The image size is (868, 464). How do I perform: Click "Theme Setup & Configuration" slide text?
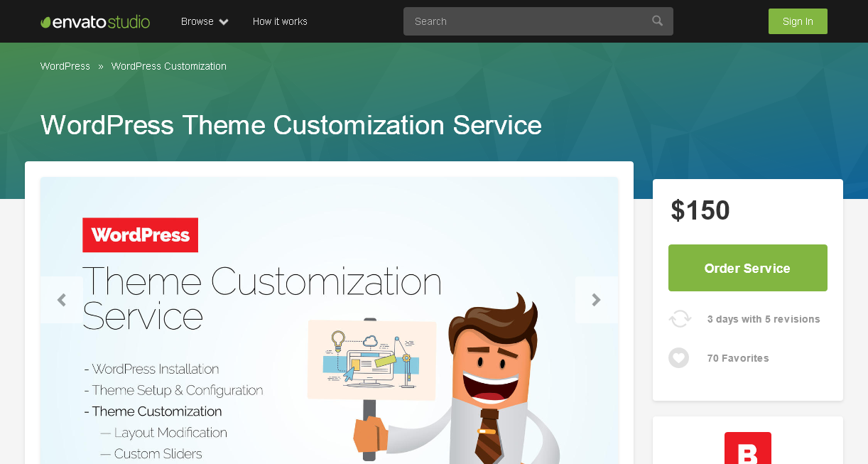tap(173, 390)
